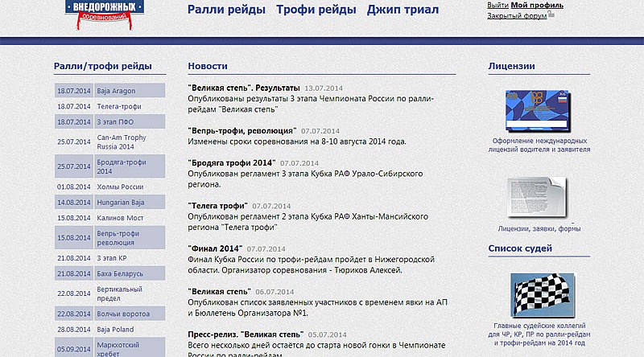Open the international license card image
Screen dimensions: 644x357
(536, 112)
